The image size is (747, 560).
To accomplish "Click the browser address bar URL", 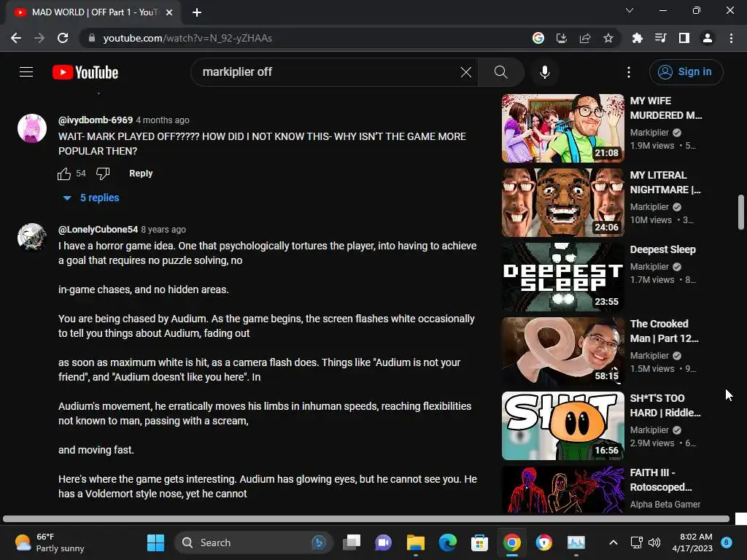I will (187, 38).
